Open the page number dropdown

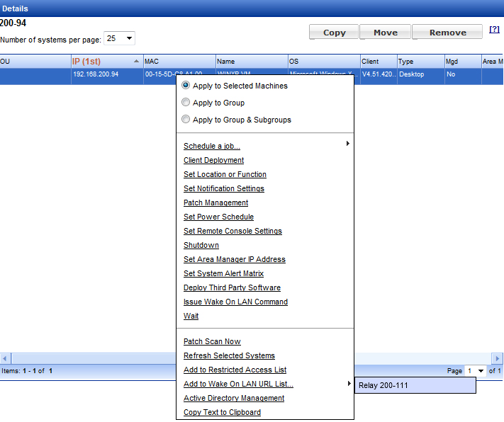point(482,370)
